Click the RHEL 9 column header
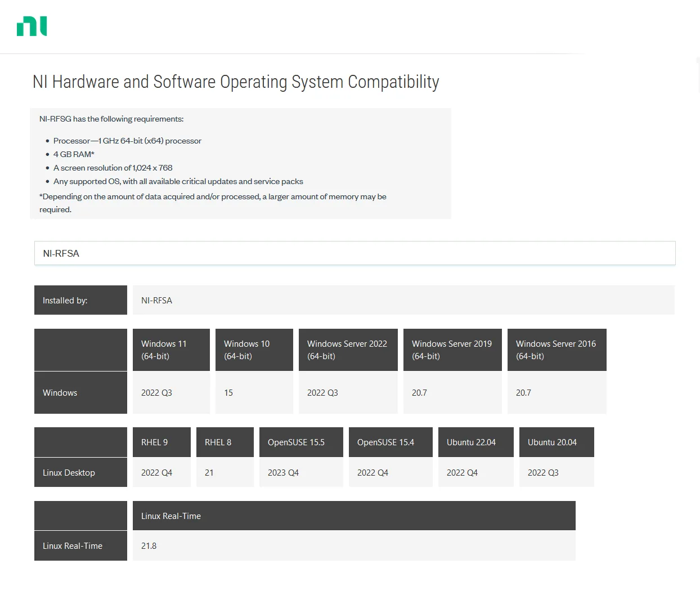This screenshot has height=604, width=700. [x=161, y=442]
